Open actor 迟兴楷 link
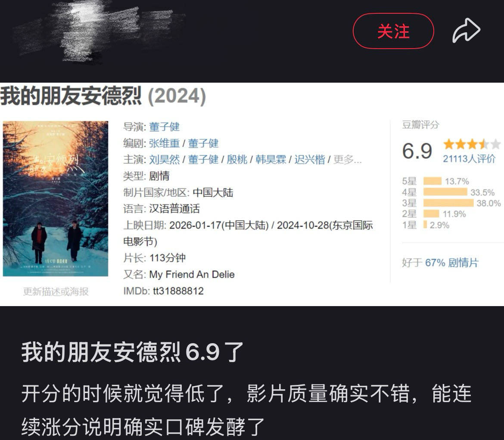The height and width of the screenshot is (440, 504). [310, 159]
